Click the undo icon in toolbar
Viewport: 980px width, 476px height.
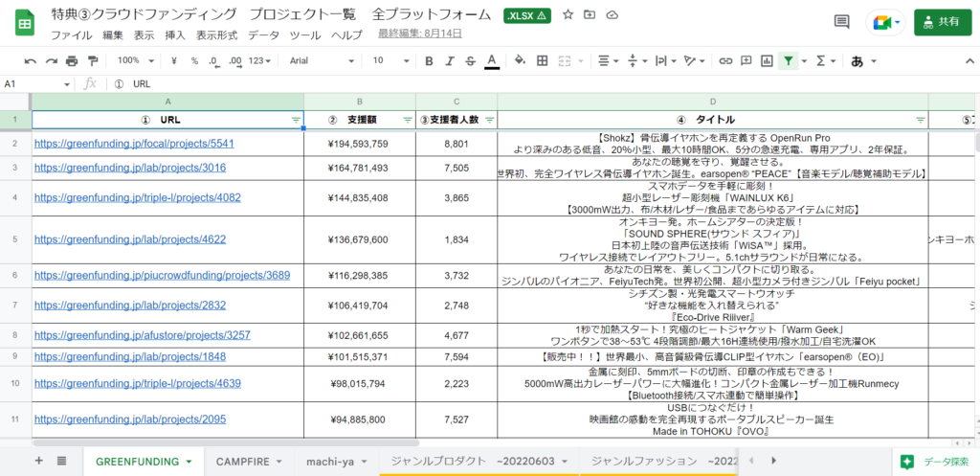pos(31,60)
